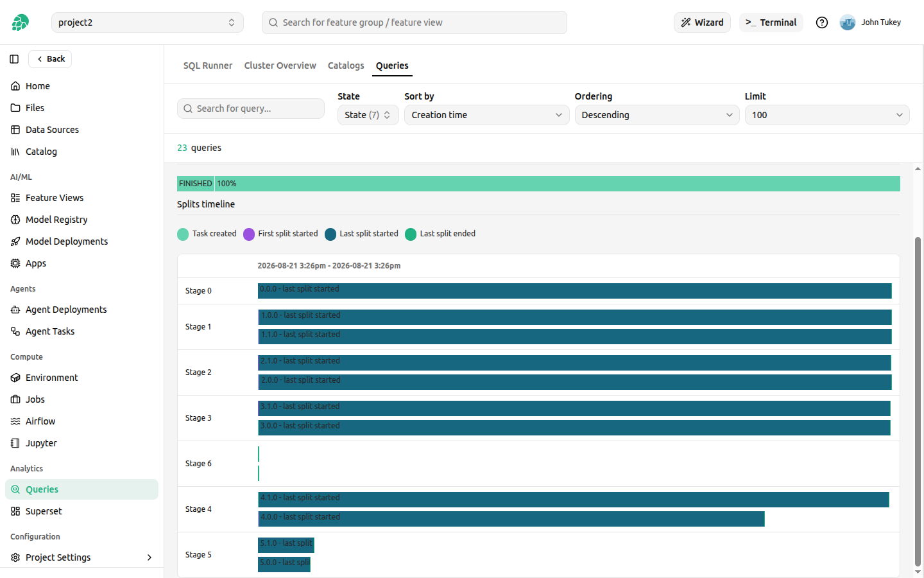
Task: Click the Back button
Action: coord(50,59)
